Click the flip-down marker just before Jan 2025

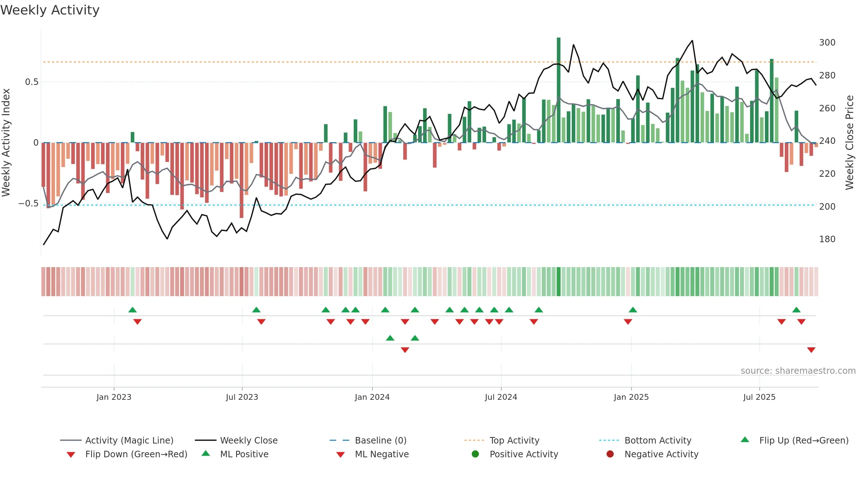[x=628, y=322]
